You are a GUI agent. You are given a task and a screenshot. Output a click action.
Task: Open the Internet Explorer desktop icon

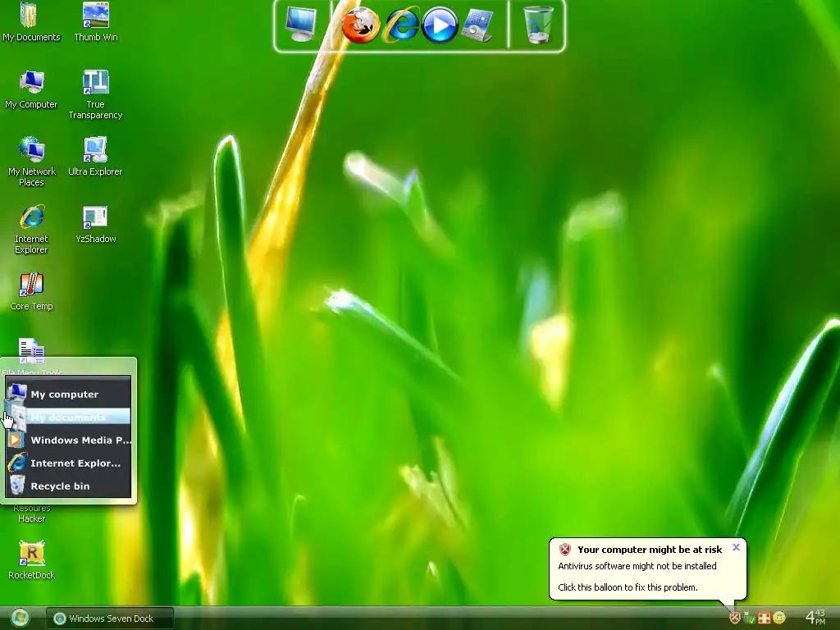(x=31, y=229)
